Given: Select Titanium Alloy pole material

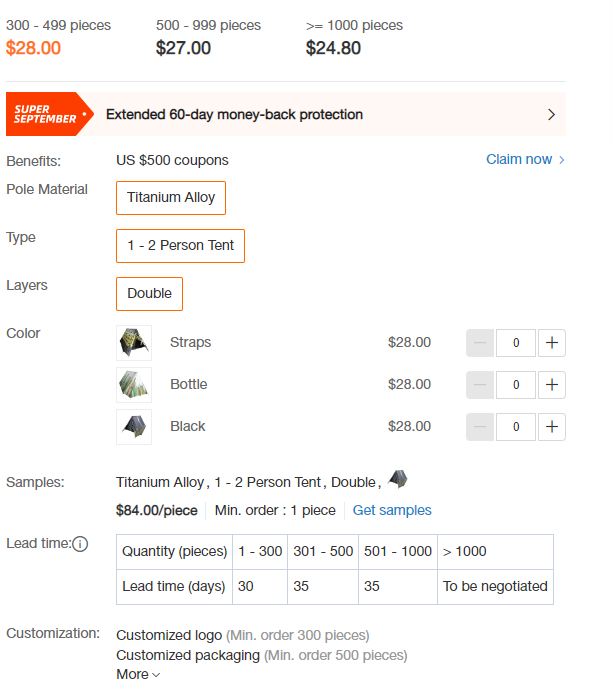Looking at the screenshot, I should pyautogui.click(x=171, y=198).
